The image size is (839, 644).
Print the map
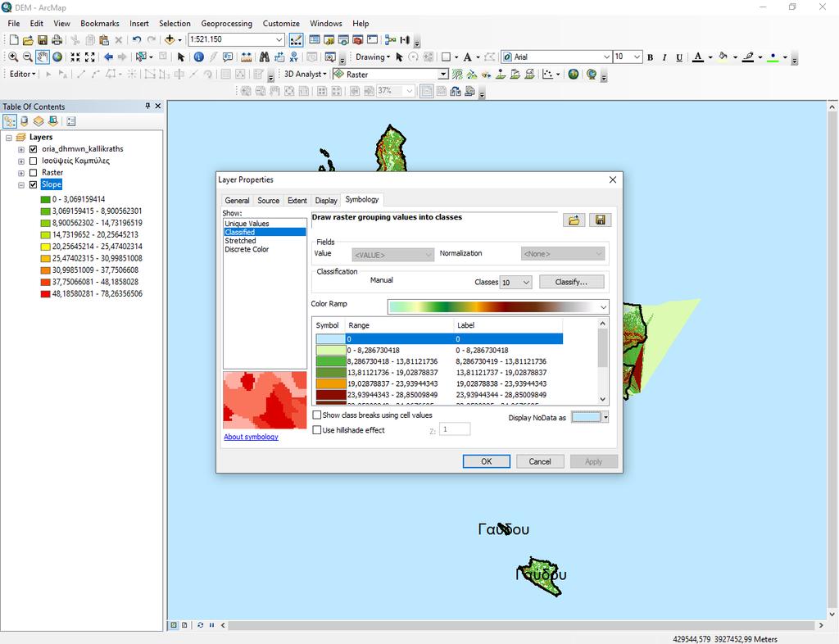57,39
